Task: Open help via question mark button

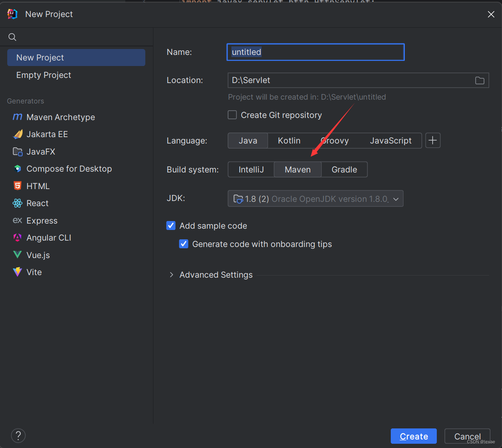Action: (18, 436)
